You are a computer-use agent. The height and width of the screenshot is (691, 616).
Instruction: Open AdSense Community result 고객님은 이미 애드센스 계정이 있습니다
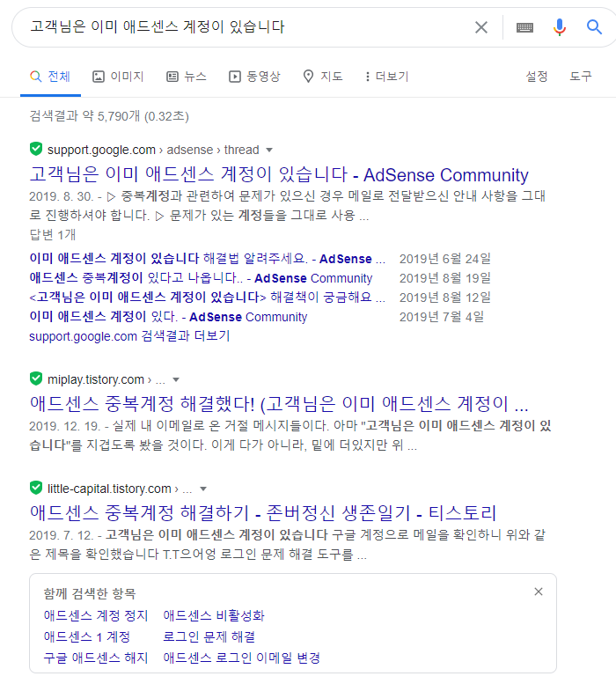coord(279,174)
